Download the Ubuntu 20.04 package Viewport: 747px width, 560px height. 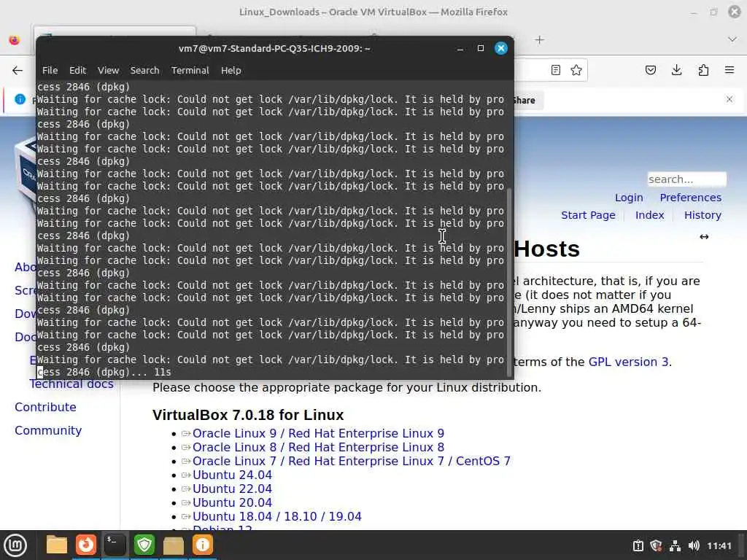[x=232, y=502]
